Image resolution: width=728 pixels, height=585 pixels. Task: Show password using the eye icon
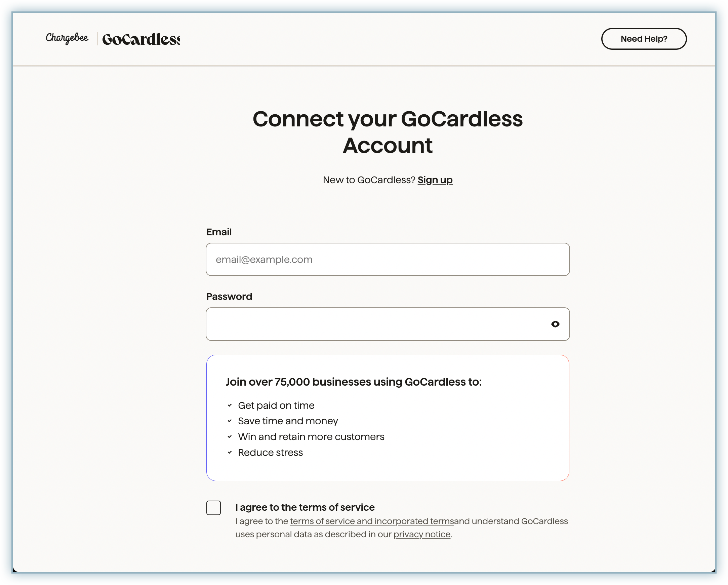click(555, 324)
